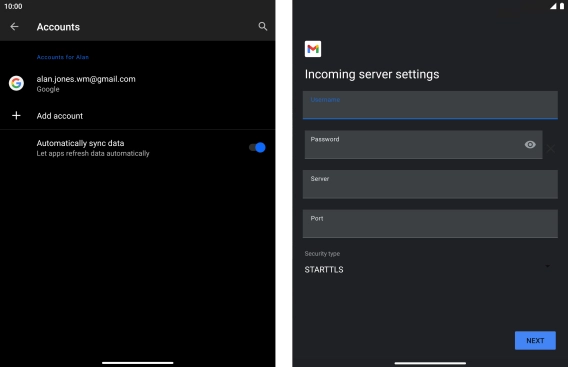This screenshot has width=568, height=367.
Task: Tap 'Automatically sync data' label
Action: (x=80, y=143)
